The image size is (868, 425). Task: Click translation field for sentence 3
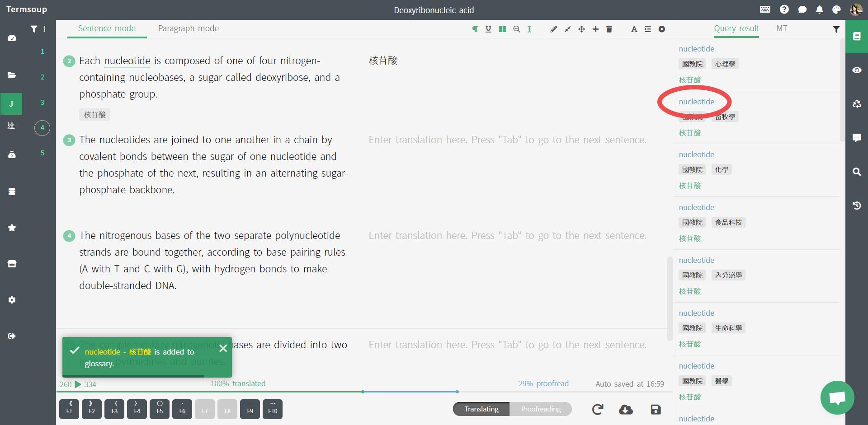coord(507,140)
